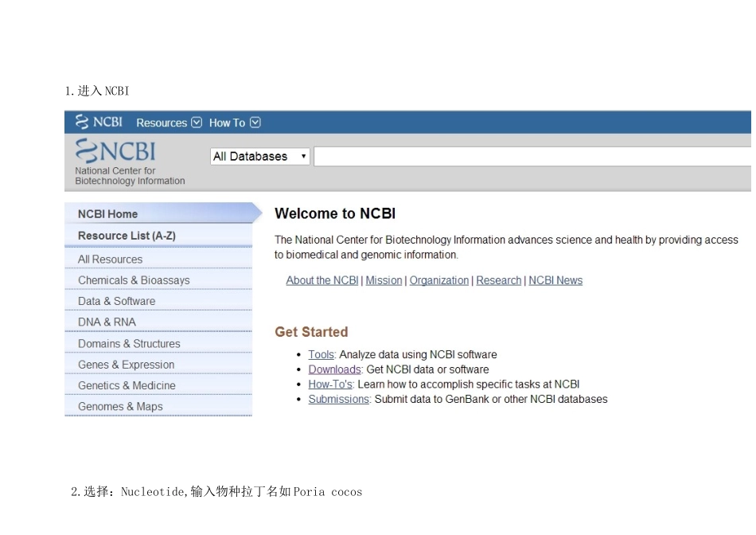This screenshot has height=535, width=756.
Task: Choose Data & Software category
Action: pyautogui.click(x=158, y=301)
